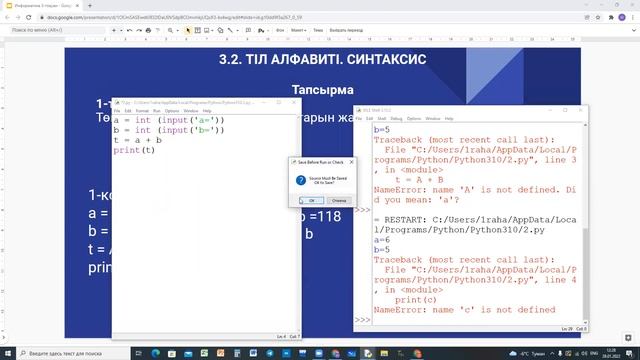Open the browser extensions puzzle icon

click(x=611, y=18)
